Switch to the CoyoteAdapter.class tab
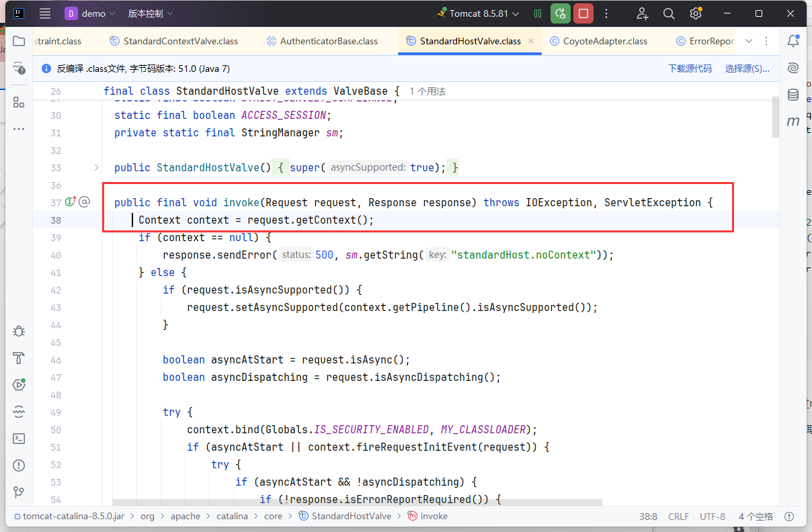The height and width of the screenshot is (532, 812). pyautogui.click(x=604, y=41)
